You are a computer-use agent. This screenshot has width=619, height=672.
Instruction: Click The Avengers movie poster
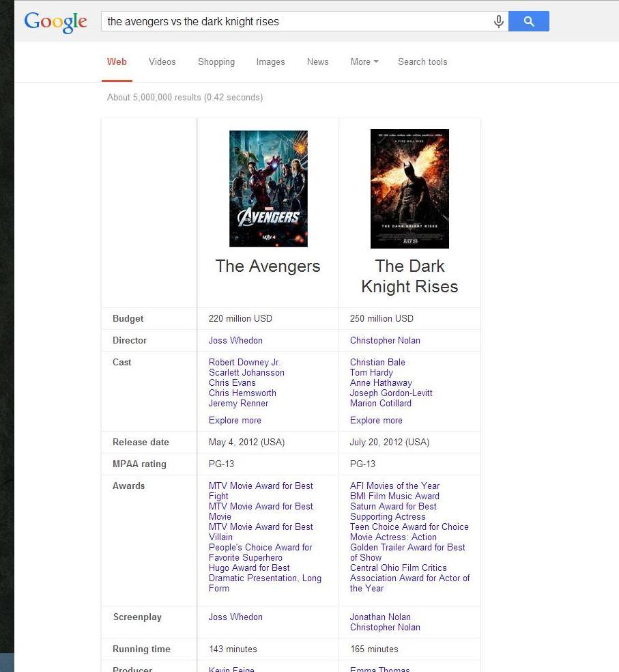point(269,188)
